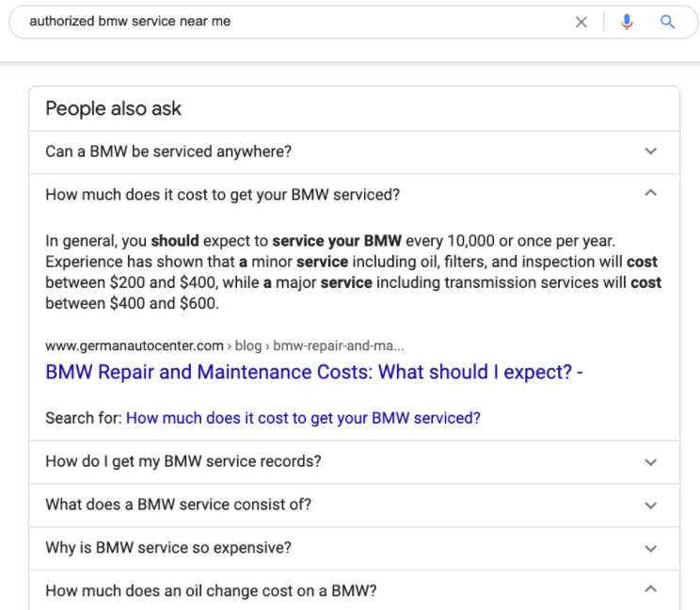Expand 'How do I get my BMW service records?' chevron

[651, 462]
